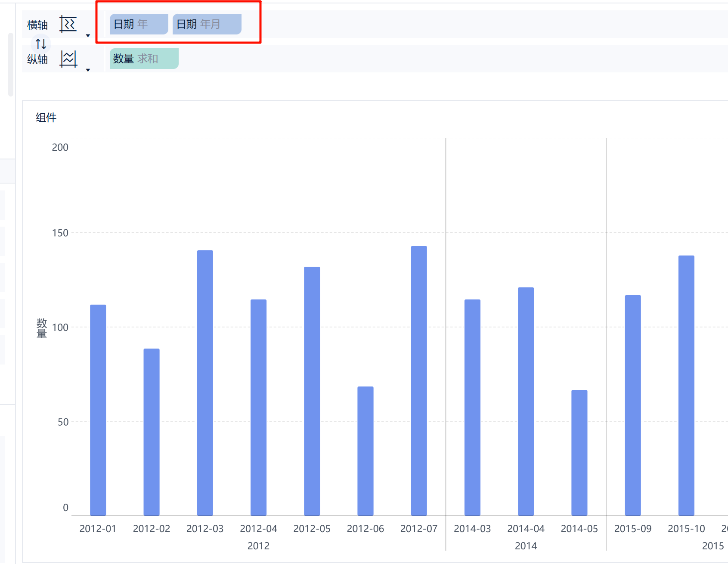Click the 2012-02 bar
This screenshot has height=564, width=728.
(x=152, y=432)
